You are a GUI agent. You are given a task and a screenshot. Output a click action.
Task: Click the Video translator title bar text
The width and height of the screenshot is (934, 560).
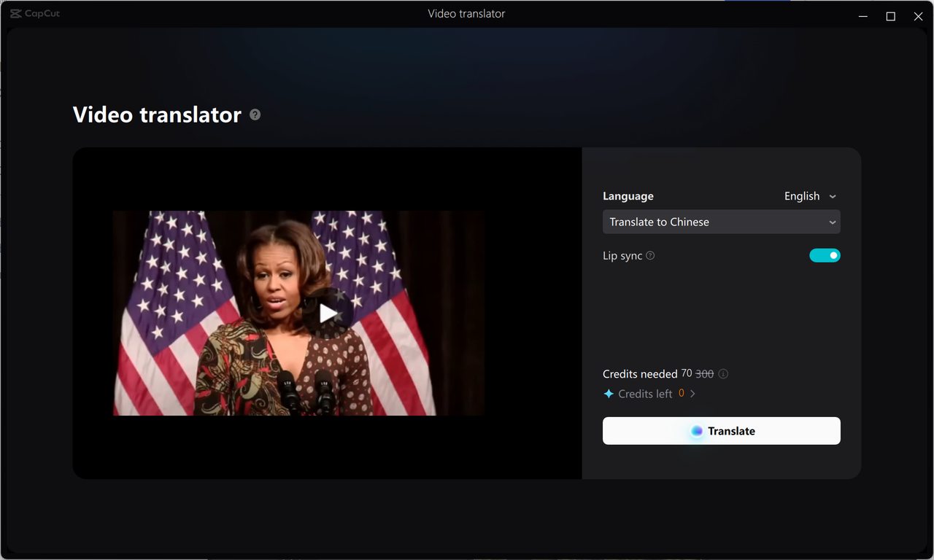click(x=466, y=13)
